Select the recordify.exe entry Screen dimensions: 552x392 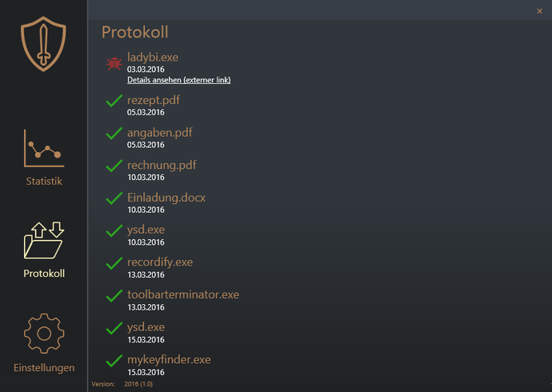coord(160,262)
